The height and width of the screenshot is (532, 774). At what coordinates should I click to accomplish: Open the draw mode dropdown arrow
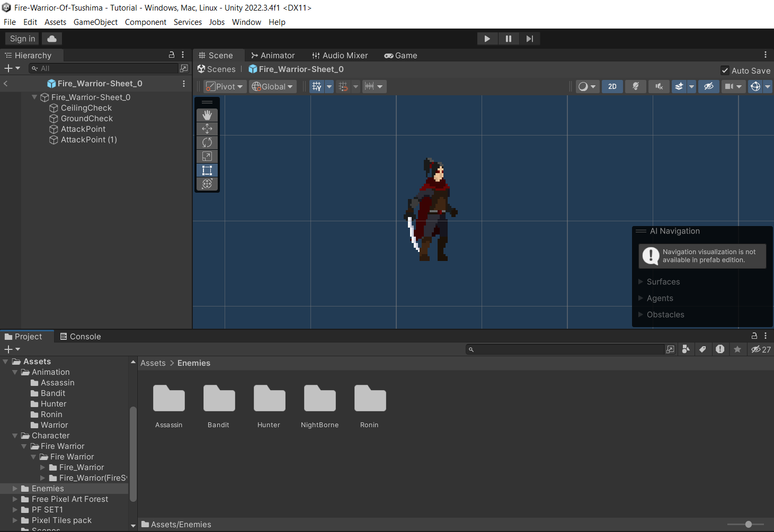593,86
